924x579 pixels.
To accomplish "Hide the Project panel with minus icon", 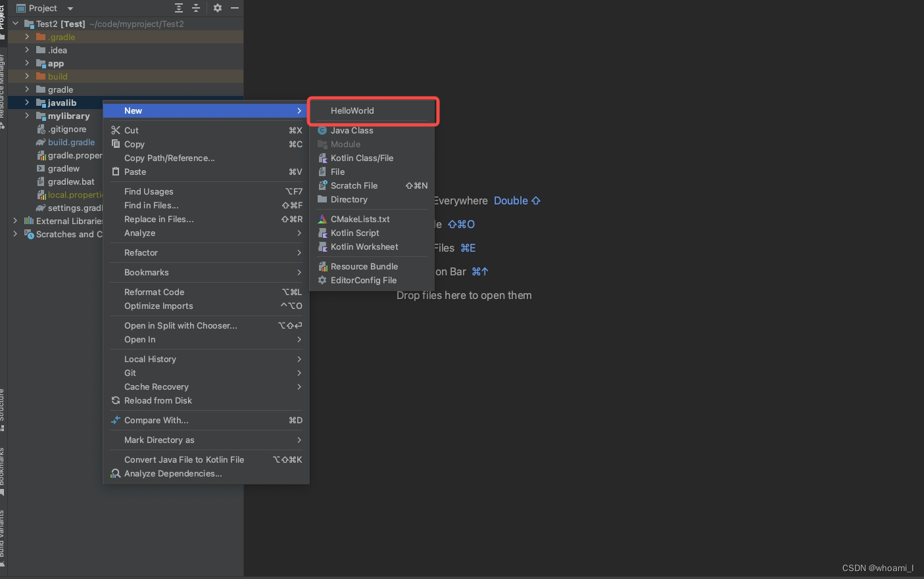I will click(x=235, y=8).
